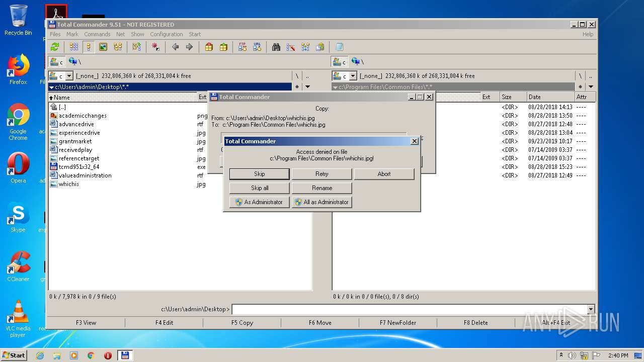Image resolution: width=644 pixels, height=362 pixels.
Task: Expand the command line history dropdown
Action: pos(591,310)
